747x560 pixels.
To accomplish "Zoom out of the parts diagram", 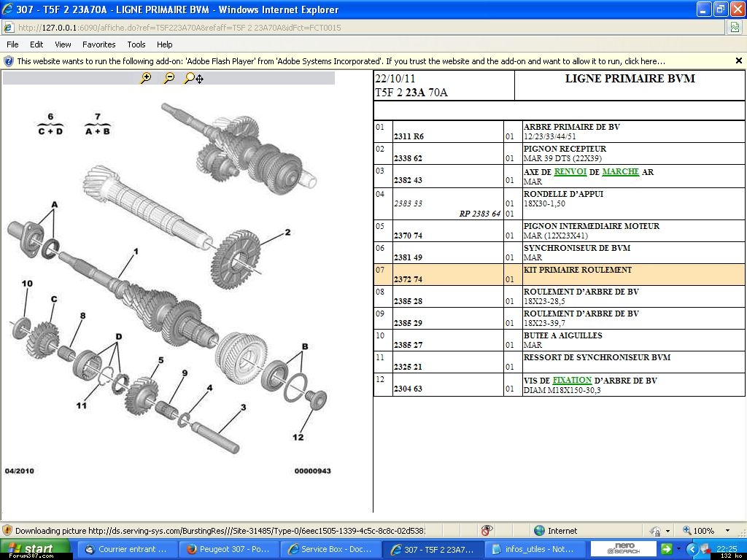I will pyautogui.click(x=169, y=78).
